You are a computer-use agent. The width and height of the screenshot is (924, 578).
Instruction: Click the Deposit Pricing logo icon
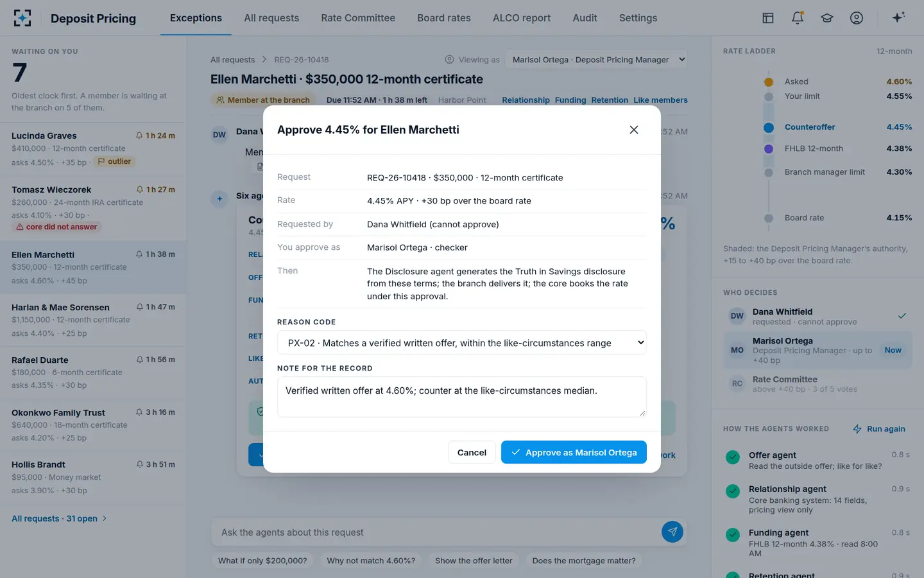tap(22, 18)
